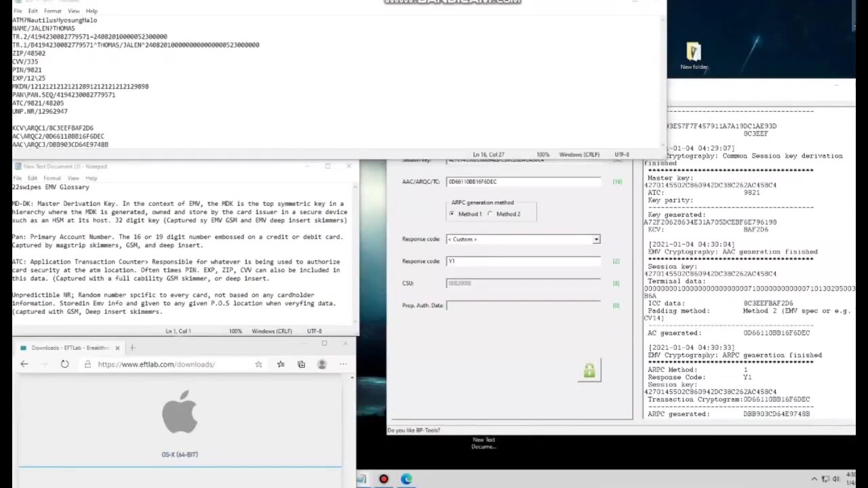Click "Do you like BP-Tools?" status text
The height and width of the screenshot is (488, 868).
pos(414,430)
